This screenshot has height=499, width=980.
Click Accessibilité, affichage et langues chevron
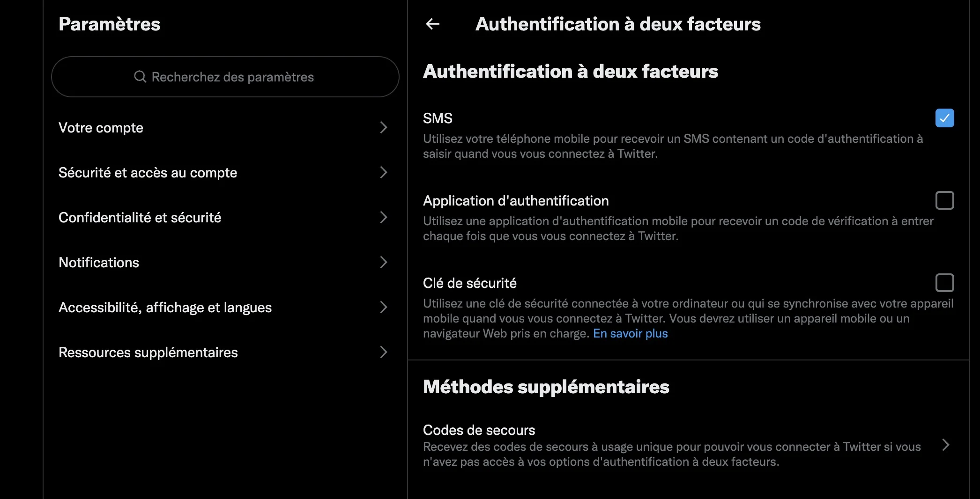(383, 307)
